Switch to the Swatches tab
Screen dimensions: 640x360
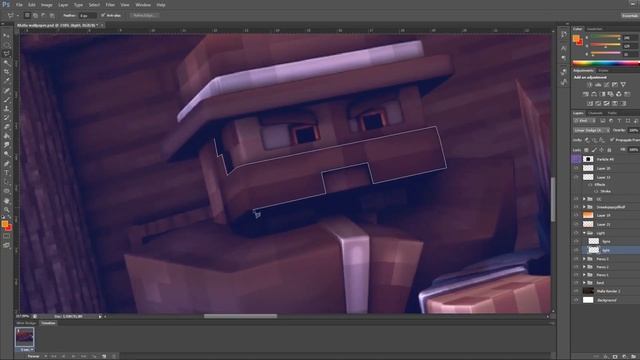click(x=594, y=29)
